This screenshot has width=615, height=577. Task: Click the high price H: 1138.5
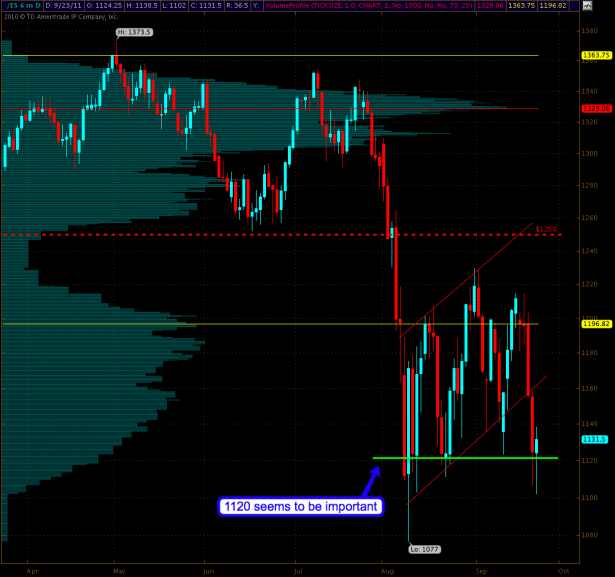(x=142, y=5)
